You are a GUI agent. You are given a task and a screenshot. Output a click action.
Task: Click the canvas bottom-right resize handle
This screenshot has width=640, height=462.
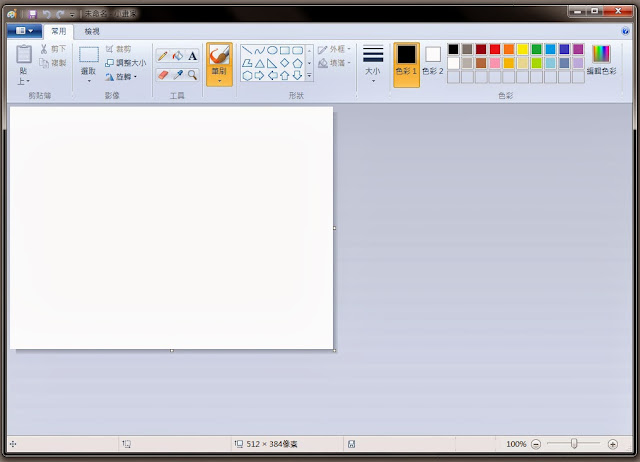tap(335, 351)
